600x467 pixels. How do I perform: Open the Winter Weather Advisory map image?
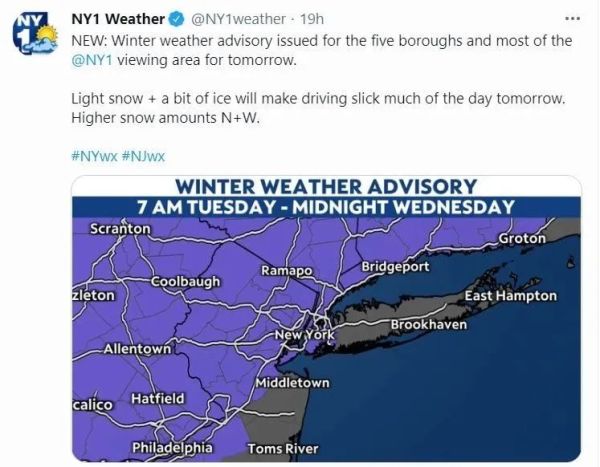tap(326, 318)
